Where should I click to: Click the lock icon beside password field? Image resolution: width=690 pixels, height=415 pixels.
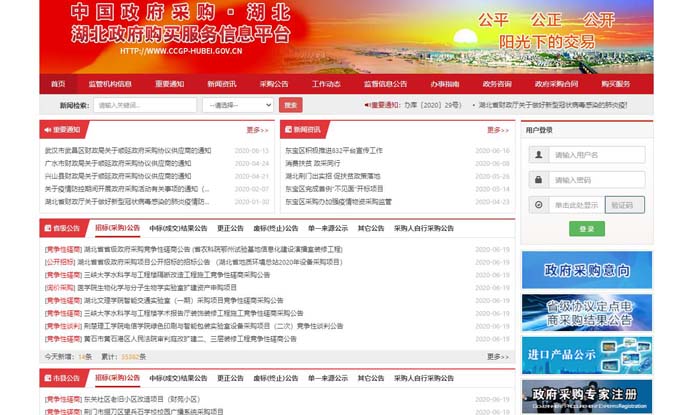pyautogui.click(x=538, y=180)
